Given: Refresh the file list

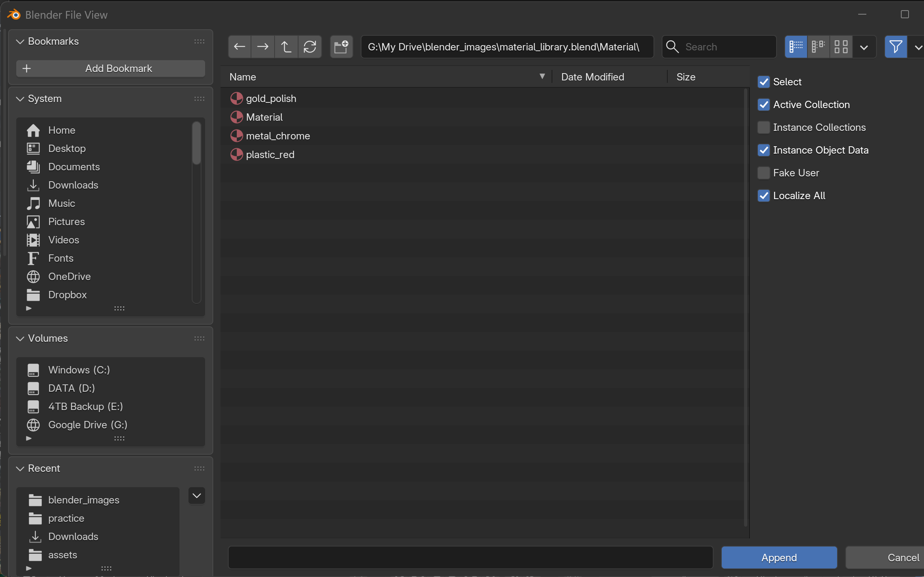Looking at the screenshot, I should [310, 47].
